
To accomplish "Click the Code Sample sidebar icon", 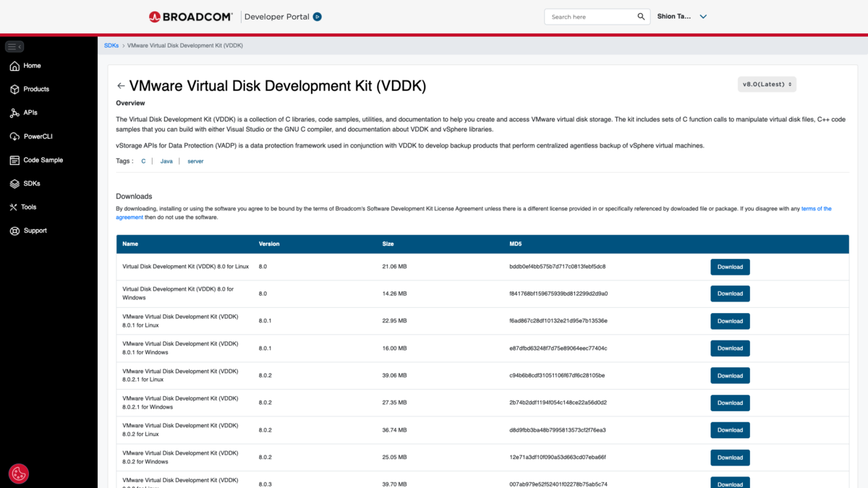I will coord(14,160).
